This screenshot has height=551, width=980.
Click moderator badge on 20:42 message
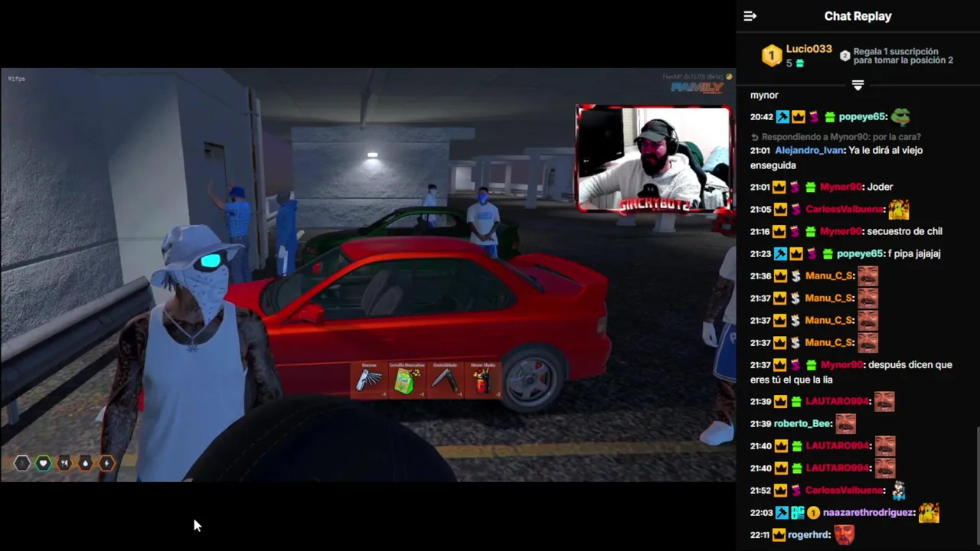click(782, 117)
